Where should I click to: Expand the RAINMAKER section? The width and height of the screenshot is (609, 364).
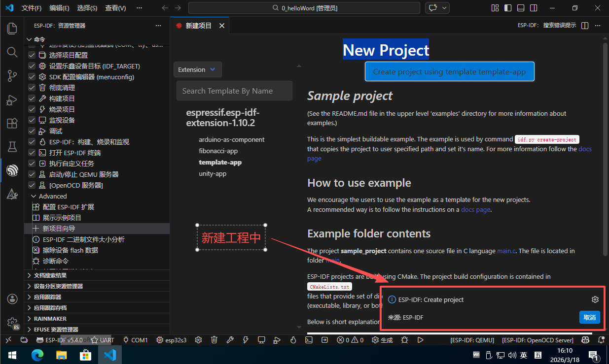click(97, 319)
